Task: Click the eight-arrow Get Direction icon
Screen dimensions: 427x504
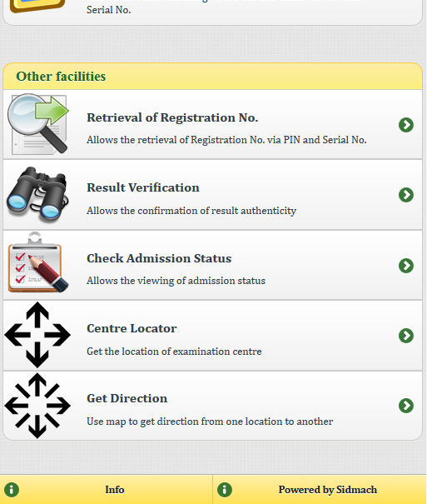Action: point(37,406)
